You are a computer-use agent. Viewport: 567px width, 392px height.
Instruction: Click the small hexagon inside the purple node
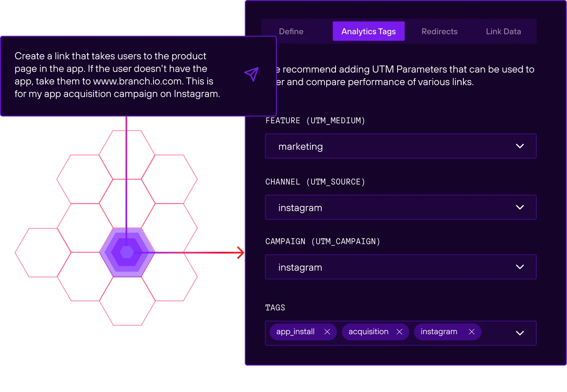pyautogui.click(x=127, y=252)
